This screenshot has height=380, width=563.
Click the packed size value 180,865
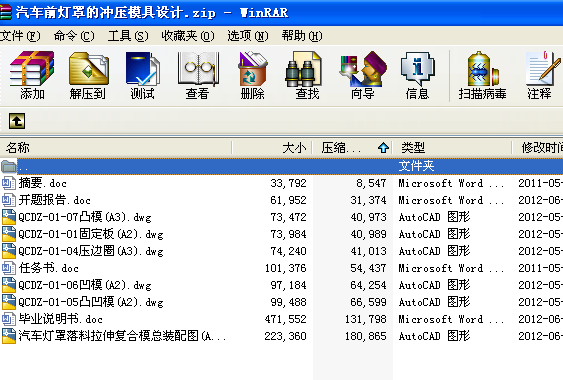pyautogui.click(x=366, y=336)
